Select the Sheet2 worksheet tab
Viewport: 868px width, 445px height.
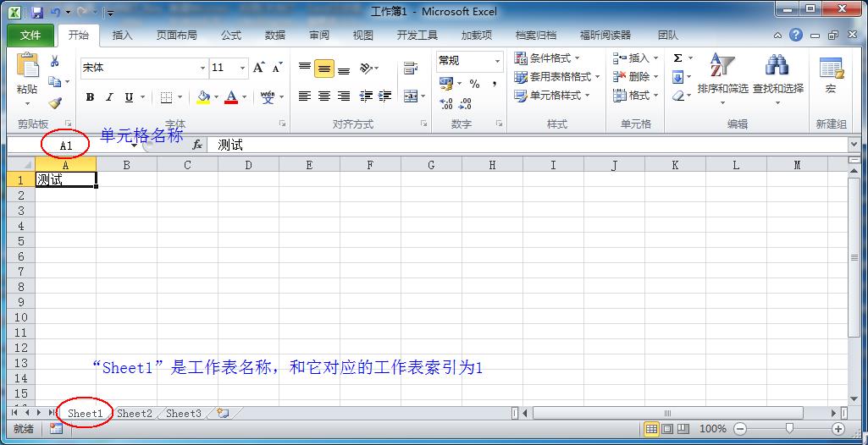pos(135,413)
